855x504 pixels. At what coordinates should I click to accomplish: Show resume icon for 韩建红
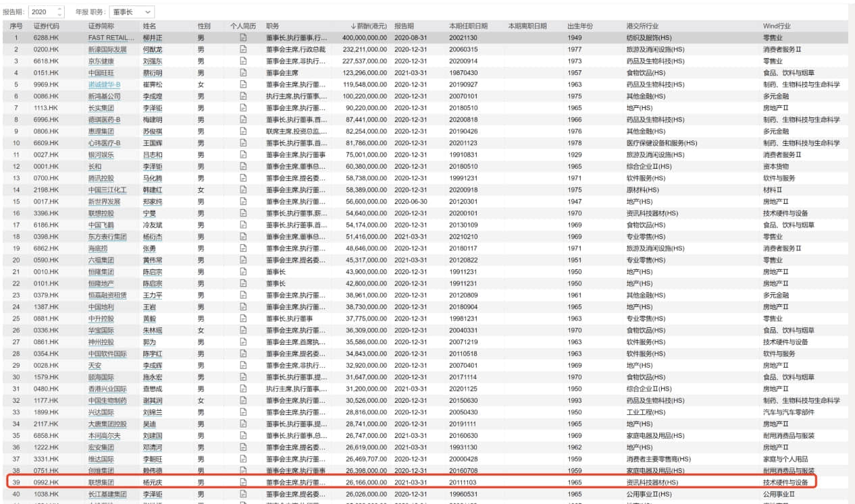pyautogui.click(x=243, y=190)
